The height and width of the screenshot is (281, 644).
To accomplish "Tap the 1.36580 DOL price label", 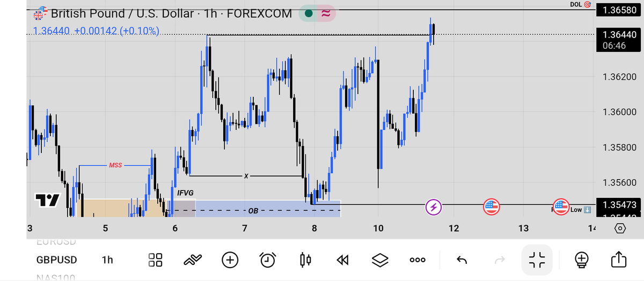I will pyautogui.click(x=620, y=10).
